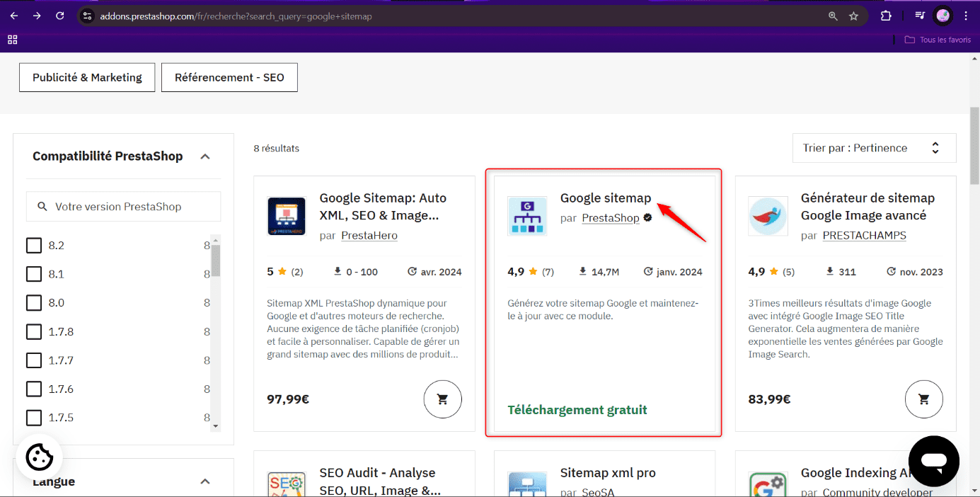
Task: Open the Sitemap xml pro module
Action: (x=608, y=473)
